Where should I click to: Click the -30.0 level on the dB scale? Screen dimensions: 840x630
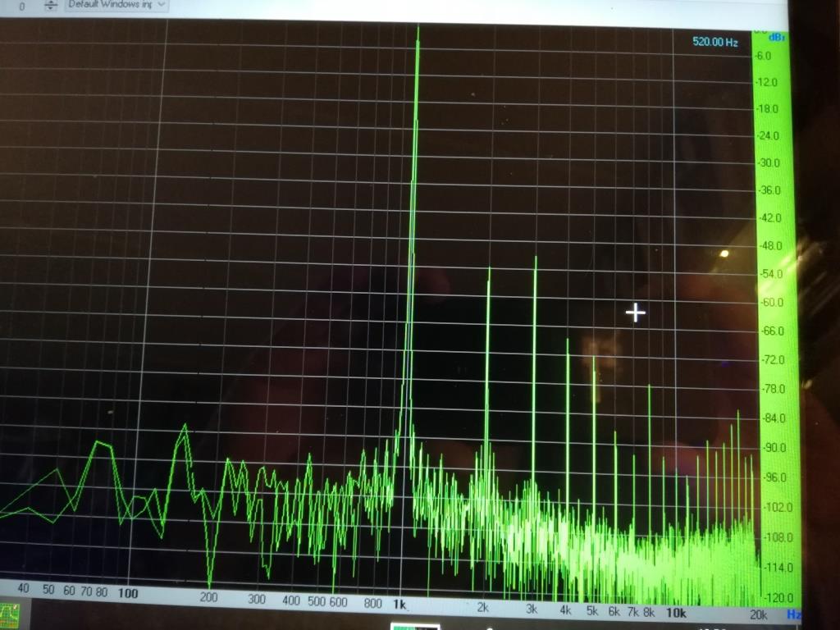768,163
